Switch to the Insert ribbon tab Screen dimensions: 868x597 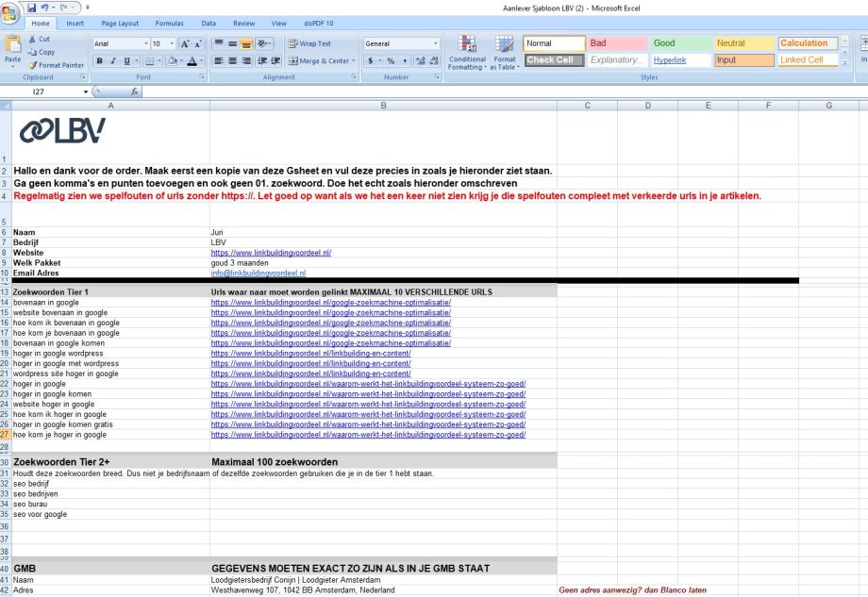click(75, 24)
